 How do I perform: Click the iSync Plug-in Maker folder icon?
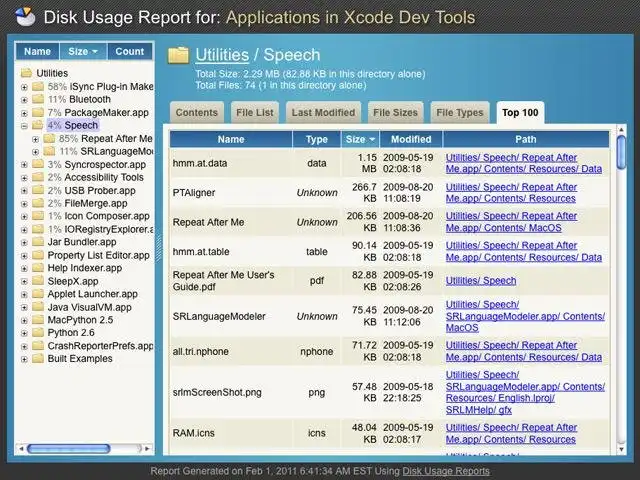pyautogui.click(x=38, y=87)
